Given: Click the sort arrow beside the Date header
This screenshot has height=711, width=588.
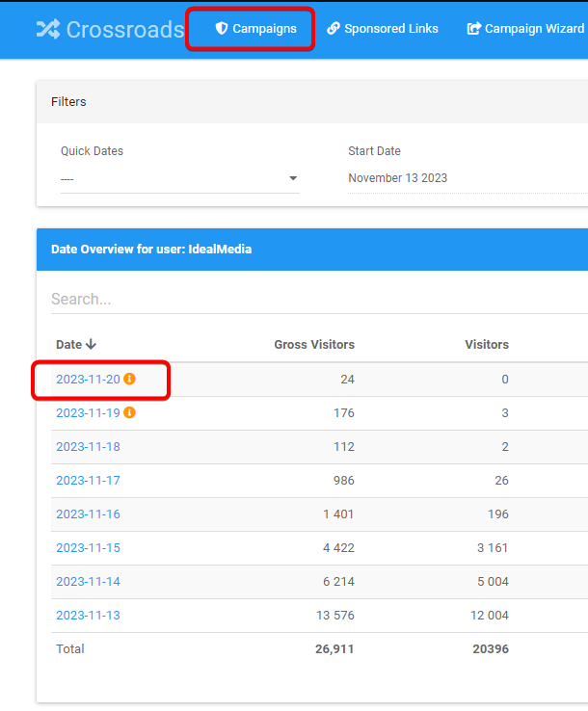Looking at the screenshot, I should point(92,344).
